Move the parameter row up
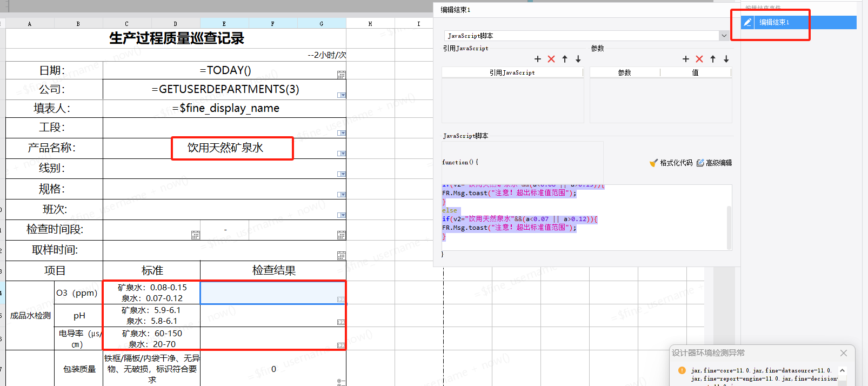The height and width of the screenshot is (386, 868). coord(713,59)
